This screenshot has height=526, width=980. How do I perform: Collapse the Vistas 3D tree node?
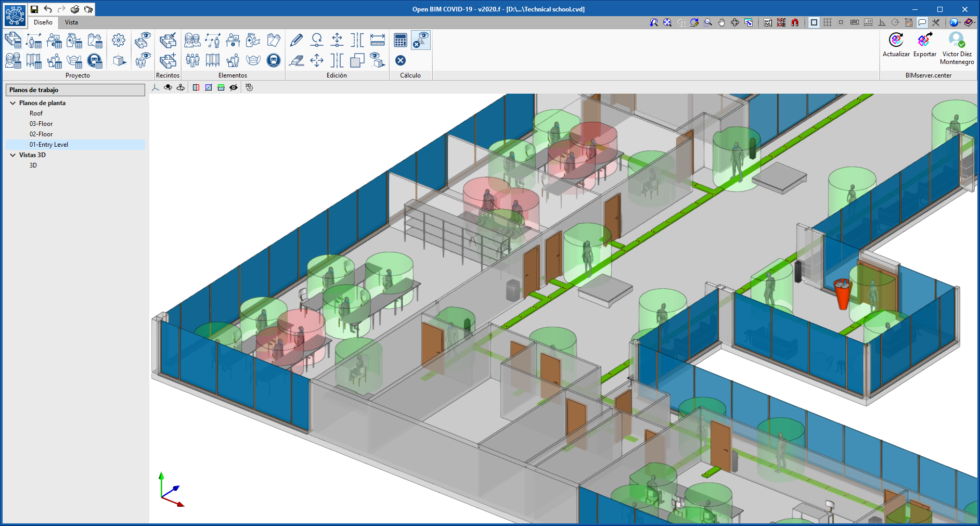[12, 155]
